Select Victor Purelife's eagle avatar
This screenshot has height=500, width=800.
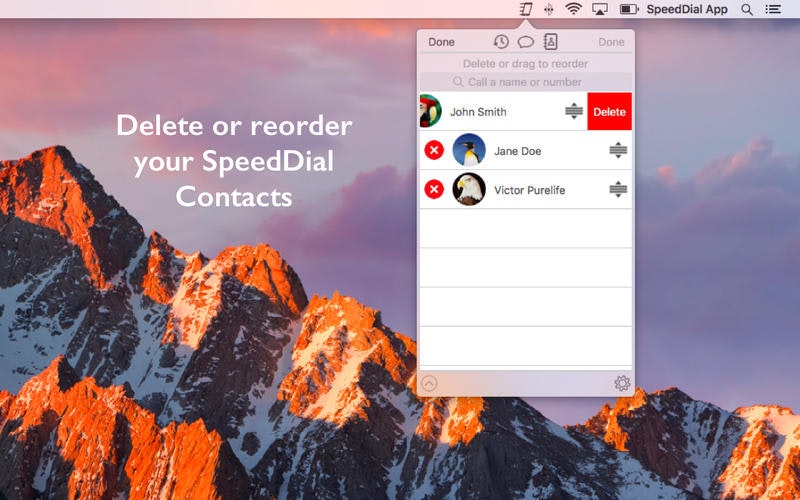click(x=469, y=189)
